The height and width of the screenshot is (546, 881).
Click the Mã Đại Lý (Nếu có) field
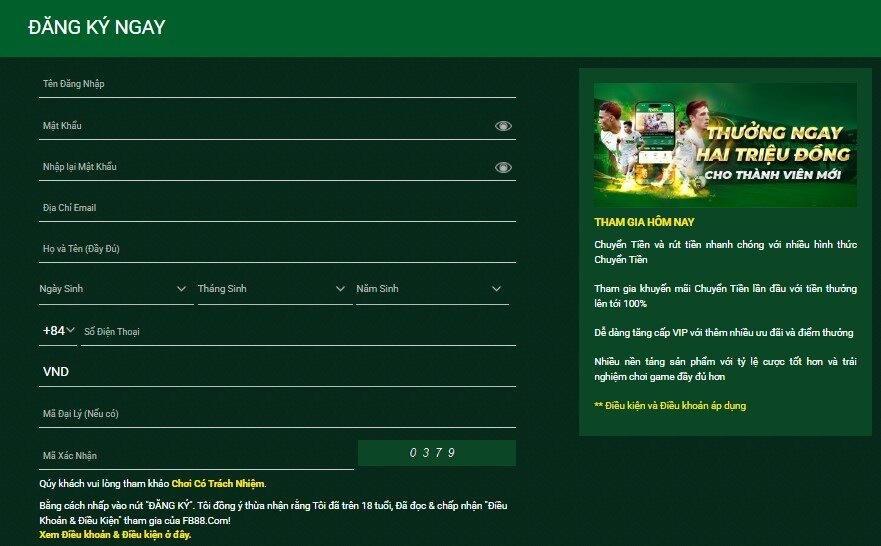[x=277, y=414]
